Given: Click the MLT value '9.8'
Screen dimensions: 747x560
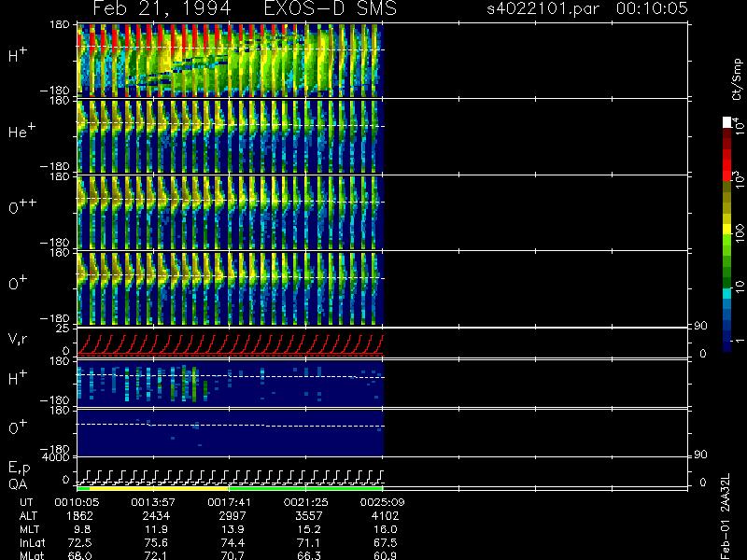Looking at the screenshot, I should pyautogui.click(x=80, y=529).
